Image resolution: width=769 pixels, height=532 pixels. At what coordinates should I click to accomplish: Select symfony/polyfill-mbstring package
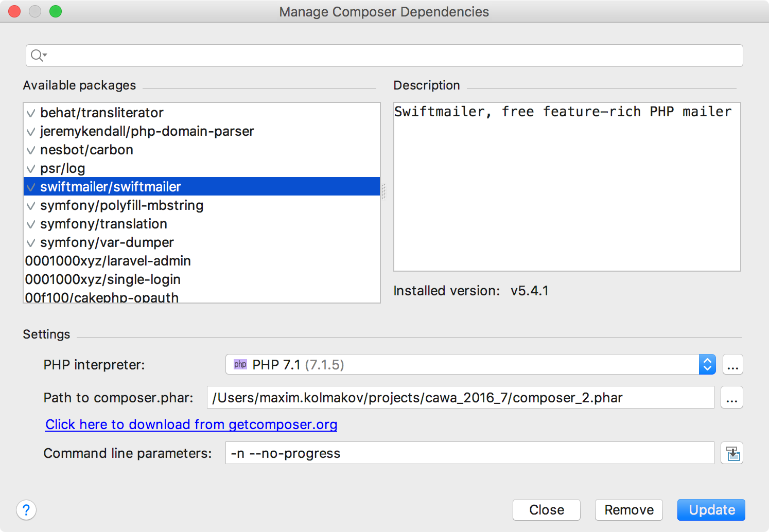click(202, 205)
